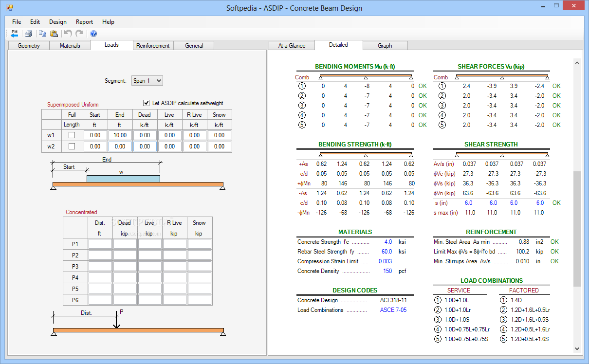Click the Undo toolbar icon
The height and width of the screenshot is (364, 589).
click(68, 34)
